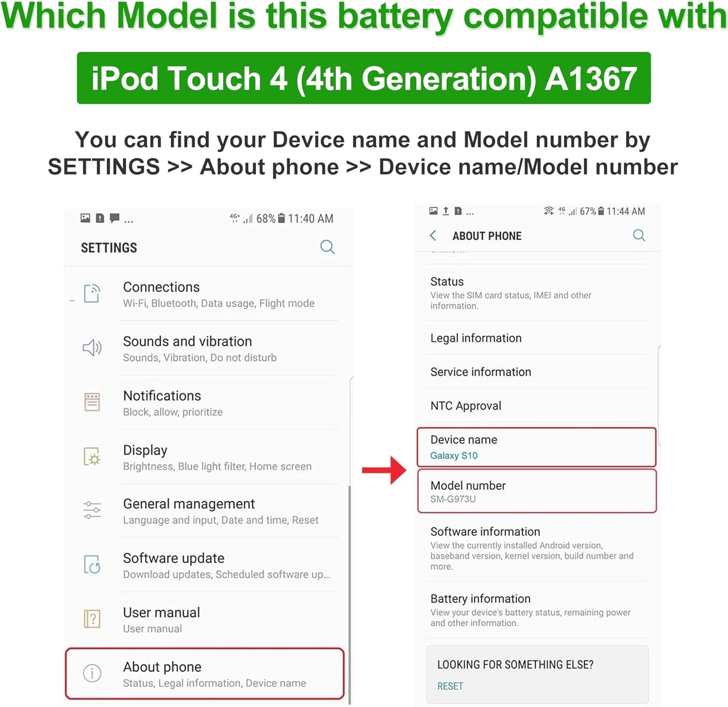Click the RESET link

pyautogui.click(x=450, y=686)
